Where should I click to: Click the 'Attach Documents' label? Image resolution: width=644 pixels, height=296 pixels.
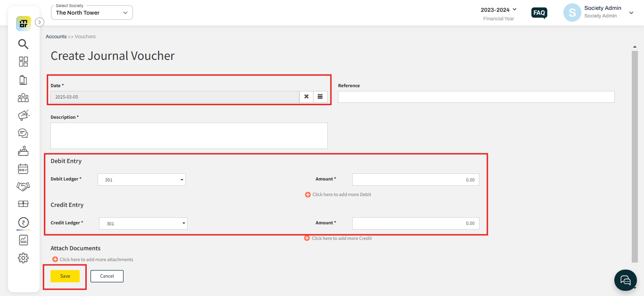tap(75, 248)
